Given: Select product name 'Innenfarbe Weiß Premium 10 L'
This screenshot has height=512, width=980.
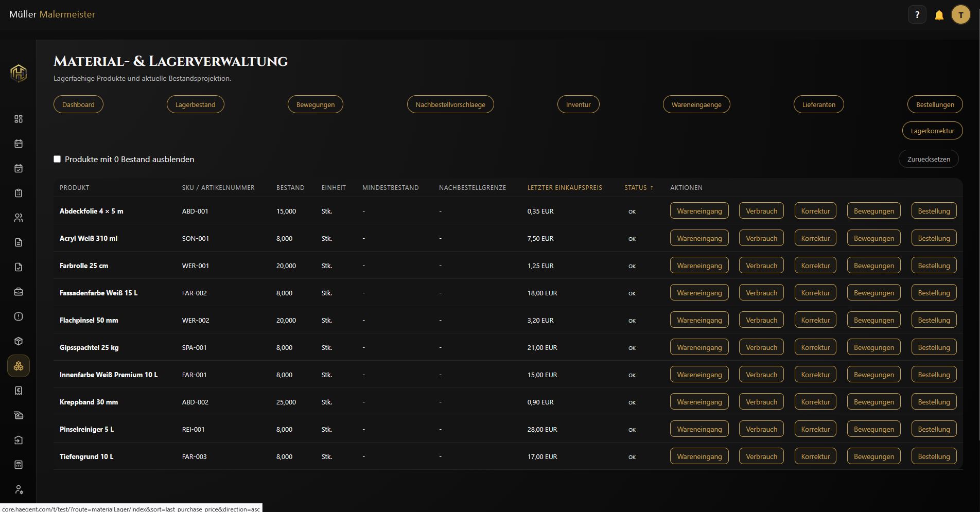Looking at the screenshot, I should (x=109, y=375).
